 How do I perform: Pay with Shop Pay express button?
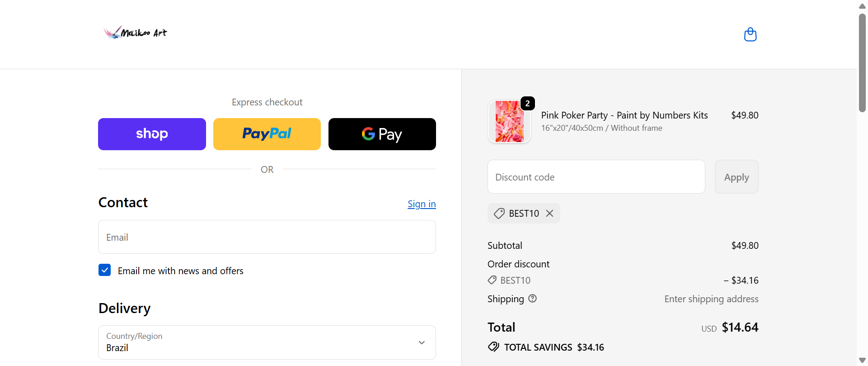click(x=152, y=134)
